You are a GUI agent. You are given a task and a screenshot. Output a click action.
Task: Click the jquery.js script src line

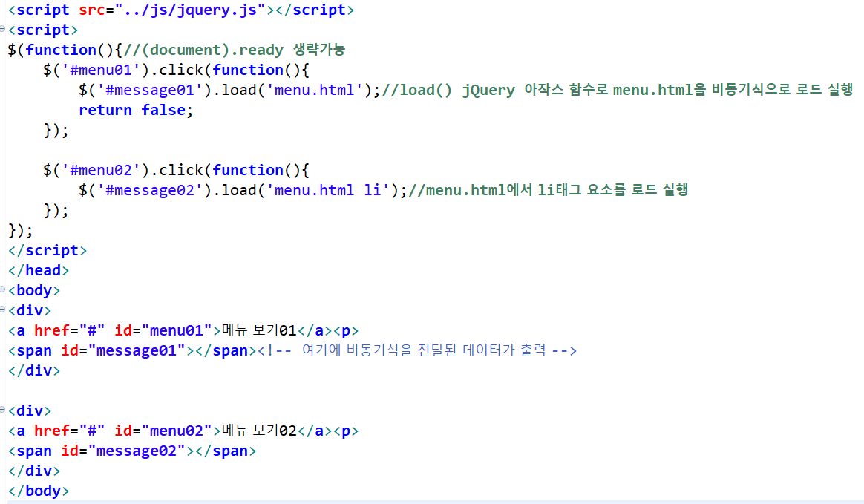[180, 10]
